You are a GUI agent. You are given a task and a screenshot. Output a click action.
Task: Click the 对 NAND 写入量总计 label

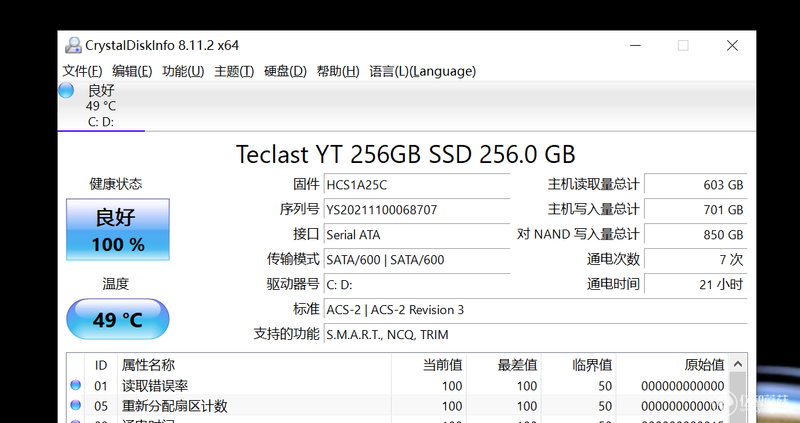point(578,234)
